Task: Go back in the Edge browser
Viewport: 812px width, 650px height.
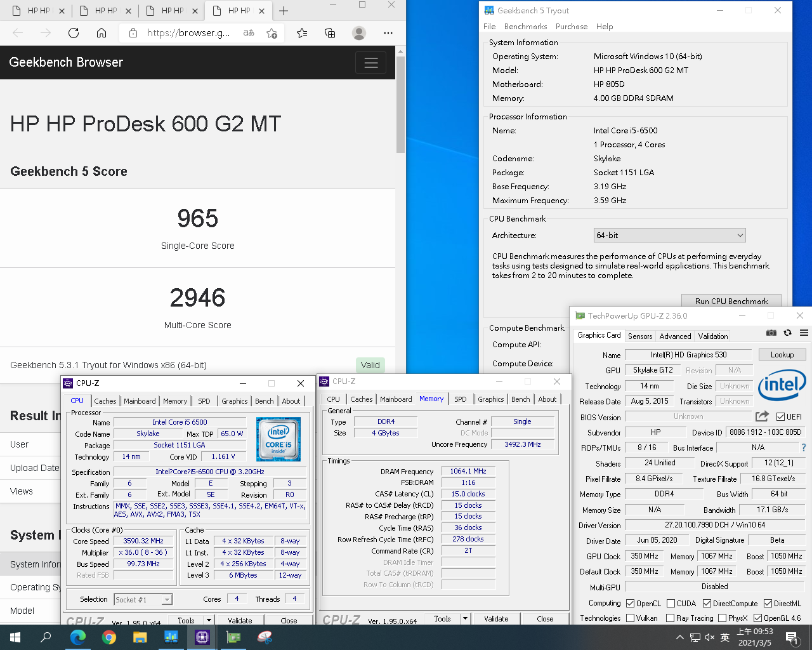Action: click(18, 33)
